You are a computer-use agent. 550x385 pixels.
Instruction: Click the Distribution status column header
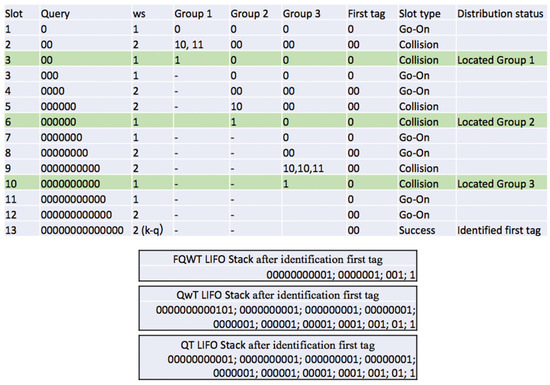point(500,13)
